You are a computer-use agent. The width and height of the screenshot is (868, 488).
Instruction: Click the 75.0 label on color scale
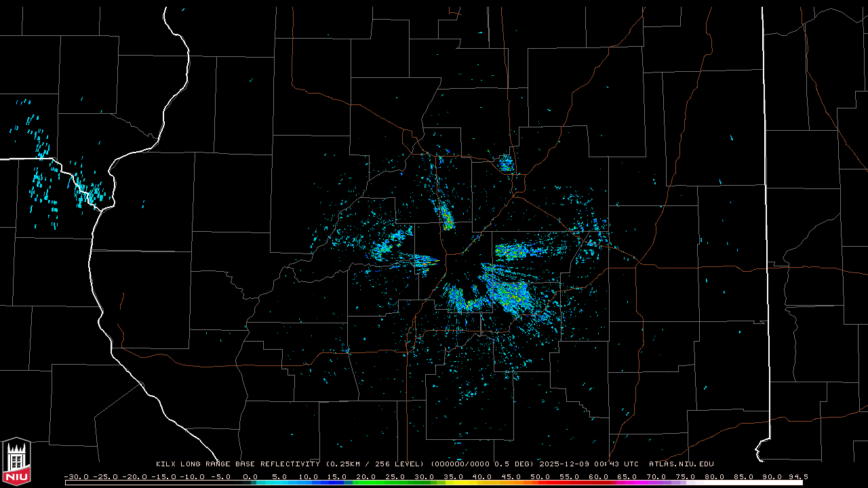pyautogui.click(x=686, y=476)
